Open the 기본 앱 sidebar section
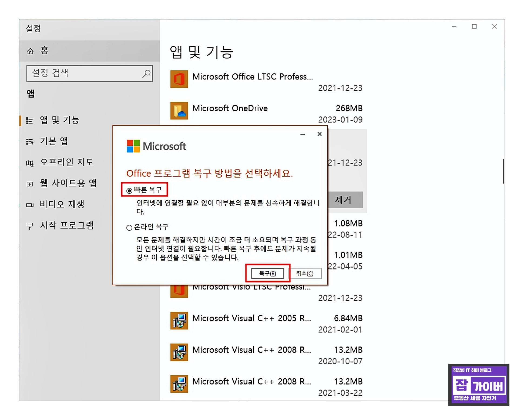The image size is (524, 420). (x=54, y=141)
